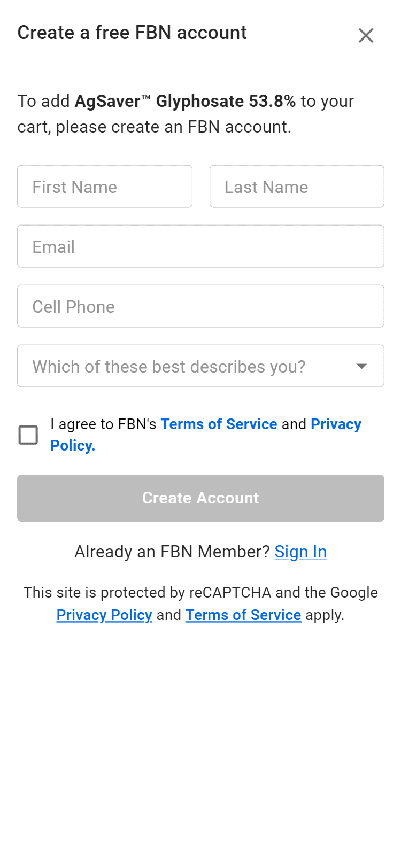
Task: Open Google Privacy Policy link in reCAPTCHA notice
Action: click(x=104, y=615)
